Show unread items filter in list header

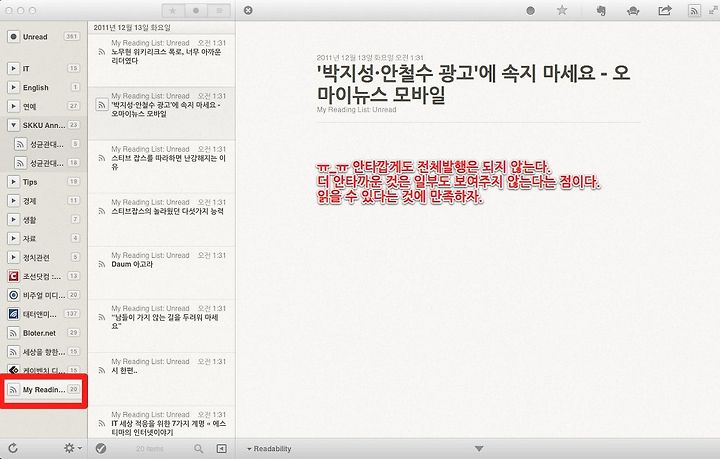(x=196, y=11)
